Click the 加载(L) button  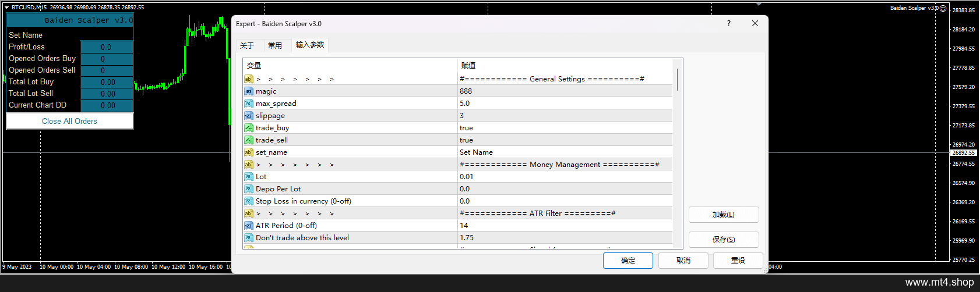(724, 215)
